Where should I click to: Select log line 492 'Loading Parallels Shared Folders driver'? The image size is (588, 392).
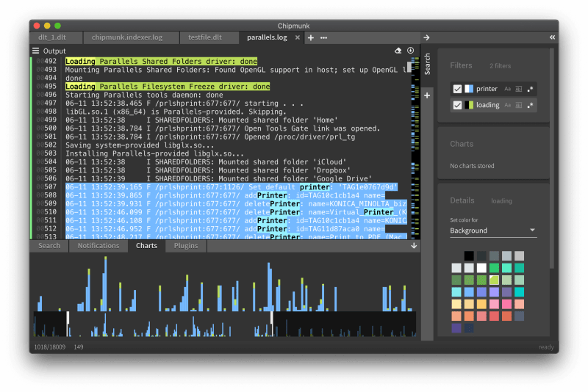pyautogui.click(x=161, y=62)
